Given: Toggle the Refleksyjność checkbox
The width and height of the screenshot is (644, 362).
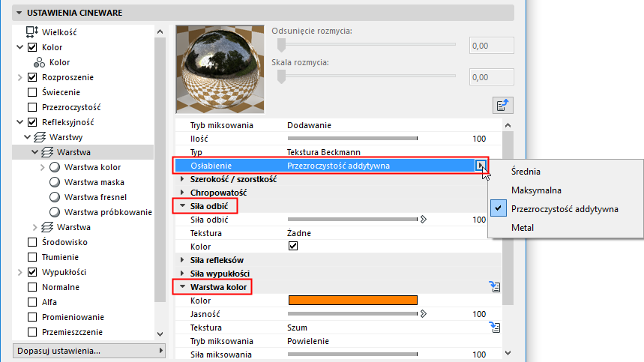Looking at the screenshot, I should (32, 122).
